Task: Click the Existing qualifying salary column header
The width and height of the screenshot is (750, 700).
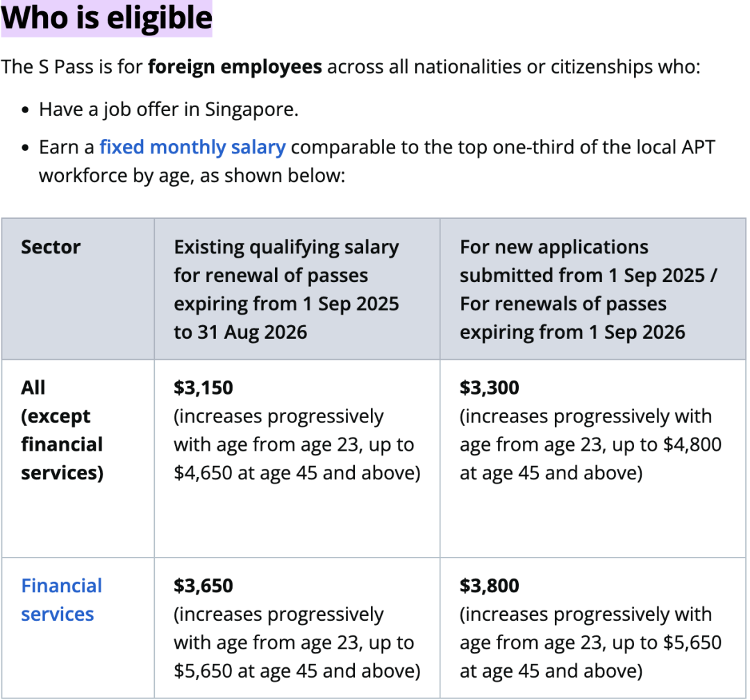Action: coord(286,247)
